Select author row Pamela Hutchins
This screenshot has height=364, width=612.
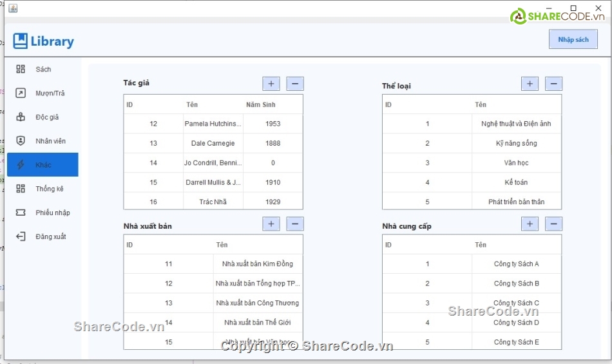tap(213, 124)
